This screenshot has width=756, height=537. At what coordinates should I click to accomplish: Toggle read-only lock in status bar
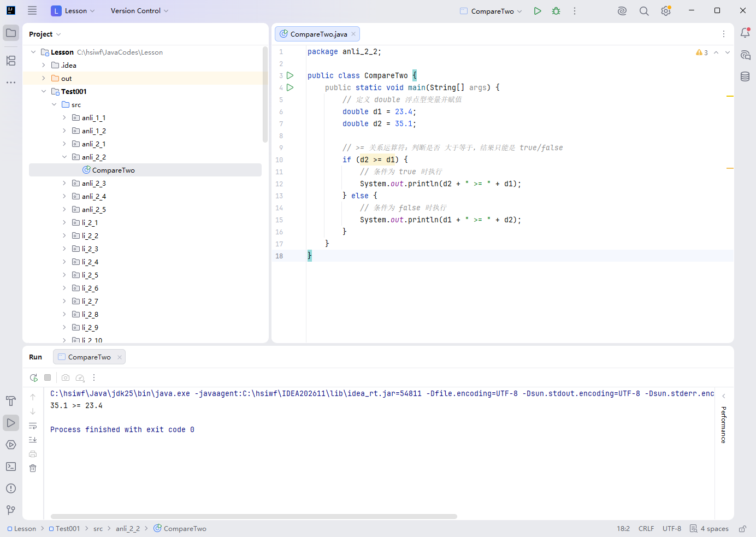(743, 528)
